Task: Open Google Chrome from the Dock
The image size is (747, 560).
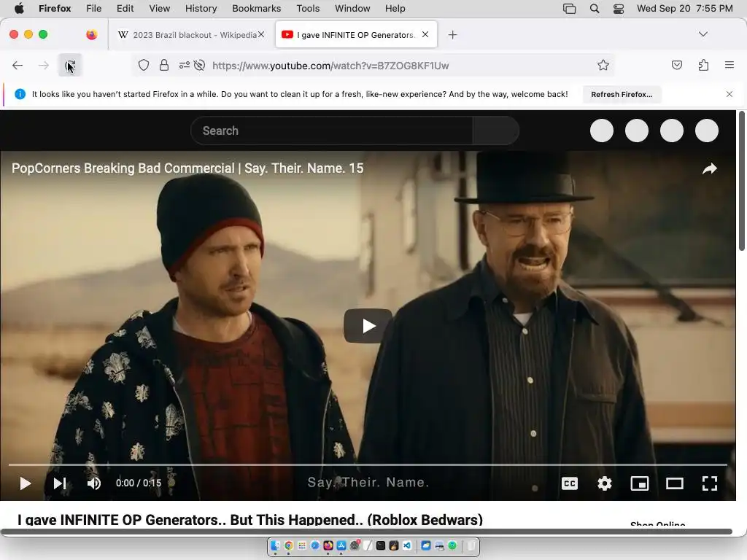Action: pyautogui.click(x=288, y=545)
